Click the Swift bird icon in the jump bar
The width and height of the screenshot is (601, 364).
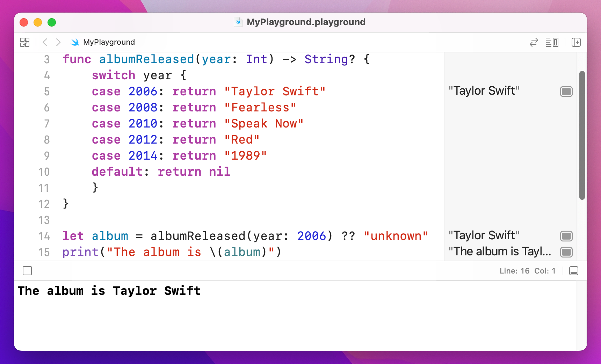pos(75,42)
